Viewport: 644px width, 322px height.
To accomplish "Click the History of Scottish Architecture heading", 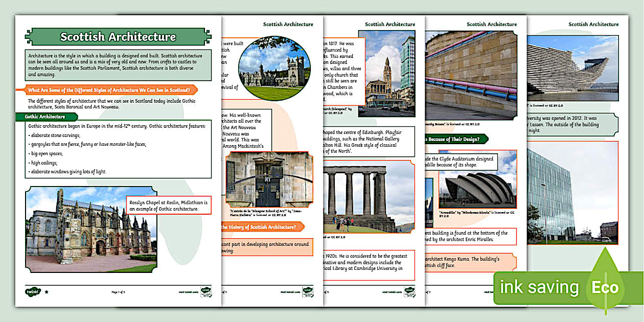I will coord(262,226).
